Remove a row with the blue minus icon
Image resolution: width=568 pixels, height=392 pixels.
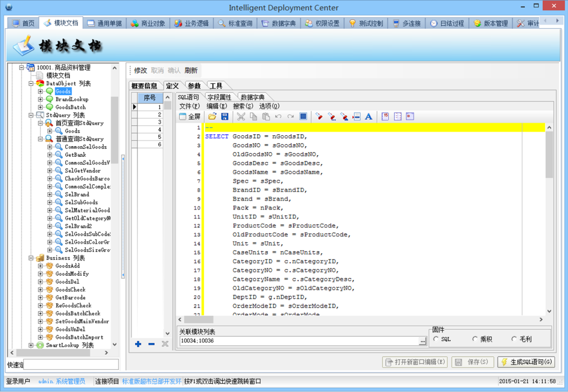tap(151, 344)
